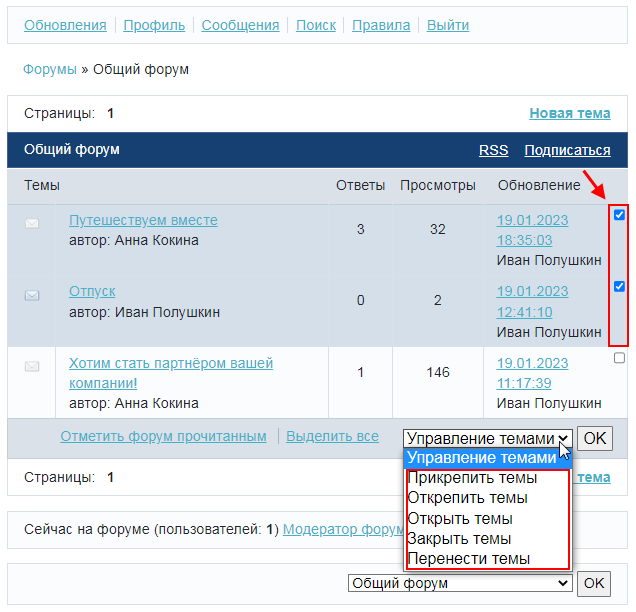
Task: Choose Управление темами highlighted option
Action: (488, 458)
